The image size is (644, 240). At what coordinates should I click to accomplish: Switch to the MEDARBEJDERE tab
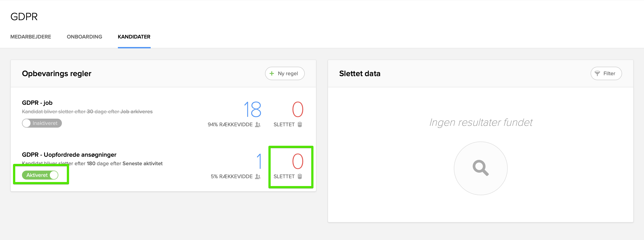tap(30, 37)
